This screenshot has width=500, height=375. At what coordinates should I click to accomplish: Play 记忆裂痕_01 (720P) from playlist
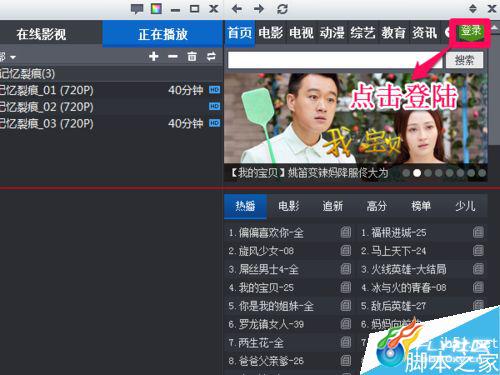point(111,90)
